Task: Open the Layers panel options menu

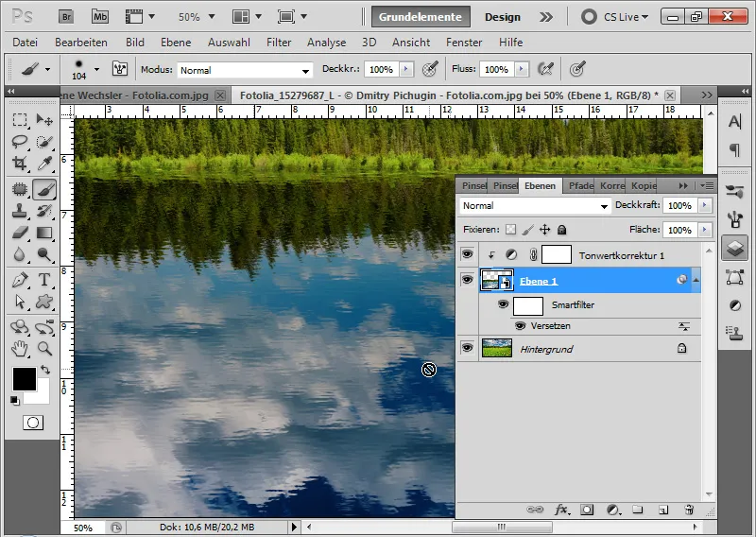Action: [707, 185]
